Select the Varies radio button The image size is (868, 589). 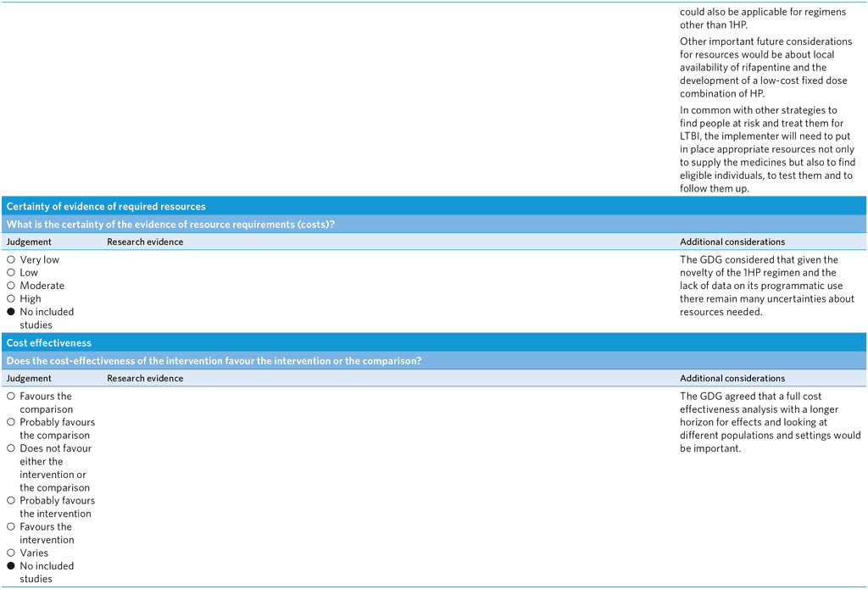[x=9, y=553]
